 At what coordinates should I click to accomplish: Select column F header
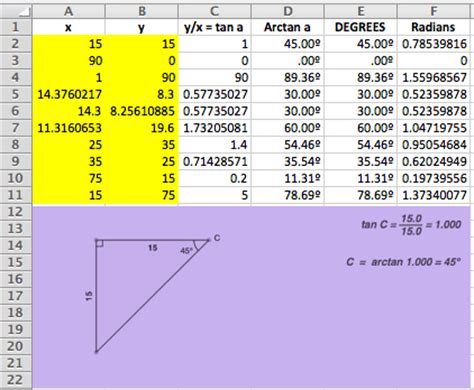(x=434, y=11)
